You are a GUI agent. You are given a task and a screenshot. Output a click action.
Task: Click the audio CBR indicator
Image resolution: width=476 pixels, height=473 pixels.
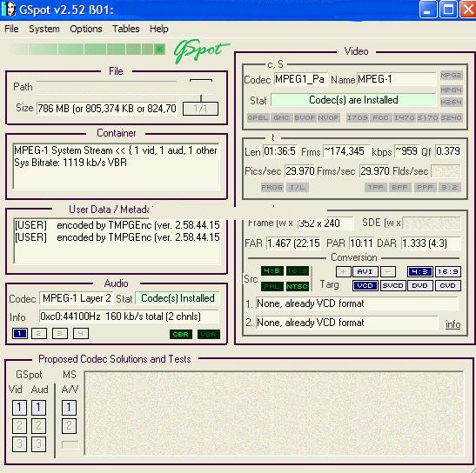pyautogui.click(x=181, y=335)
